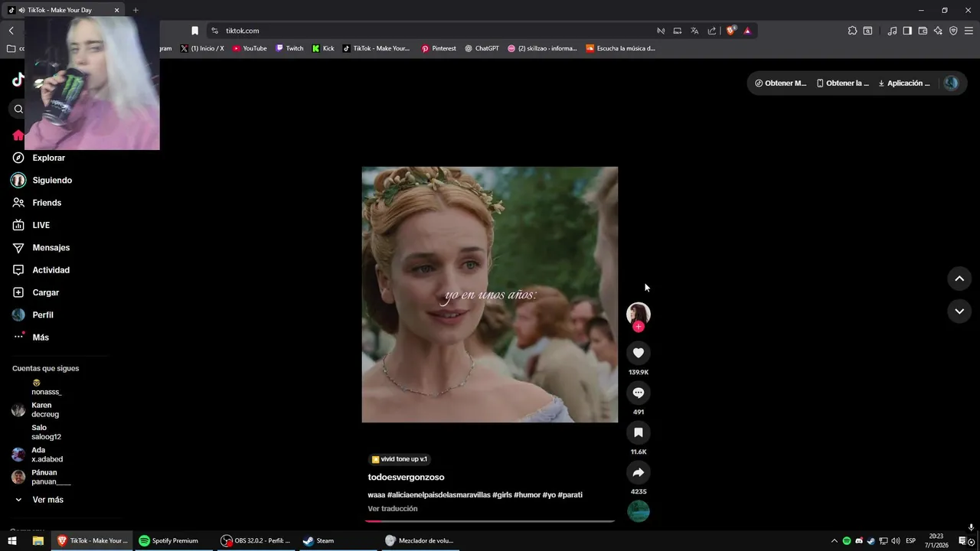Open the browser hamburger menu
Screen dimensions: 980x551
coord(969,31)
